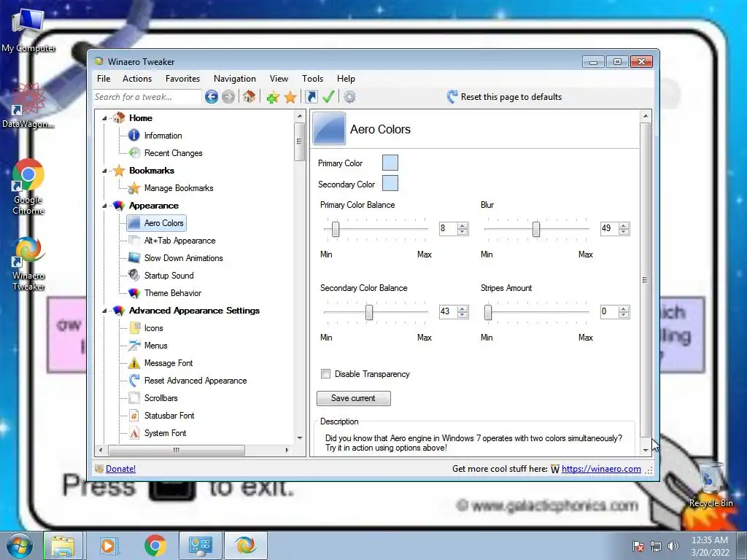This screenshot has height=560, width=747.
Task: Collapse Advanced Appearance Settings node
Action: (104, 311)
